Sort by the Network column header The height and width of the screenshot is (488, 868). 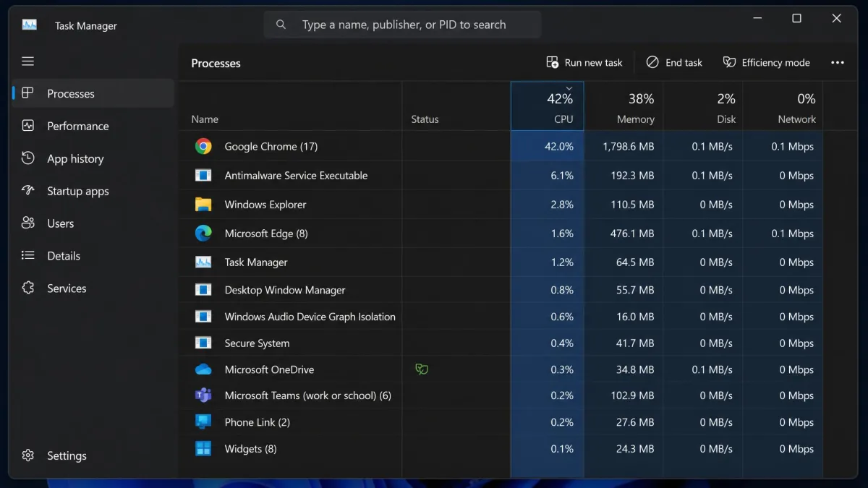click(783, 106)
